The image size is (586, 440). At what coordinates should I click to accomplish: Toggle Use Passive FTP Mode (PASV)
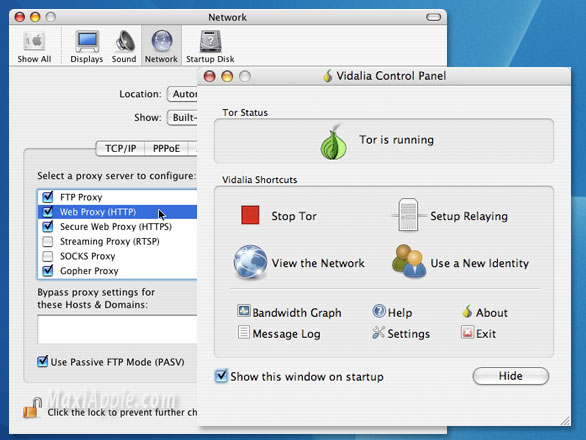[43, 361]
